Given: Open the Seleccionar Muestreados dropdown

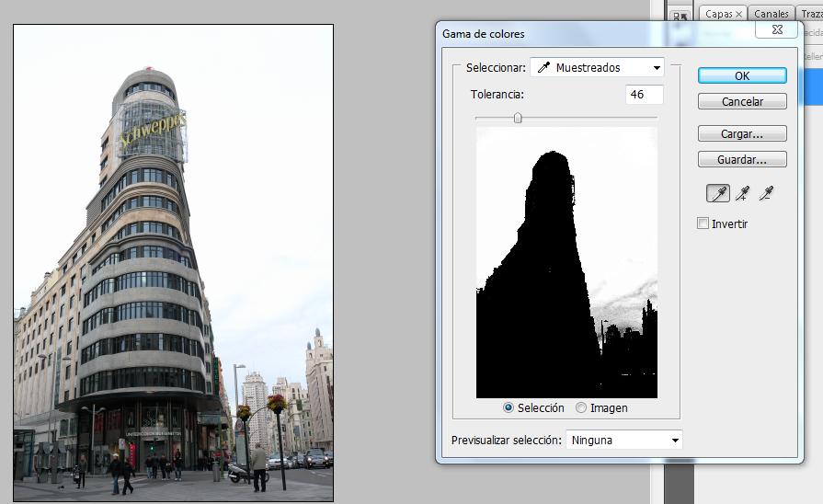Looking at the screenshot, I should pos(597,67).
